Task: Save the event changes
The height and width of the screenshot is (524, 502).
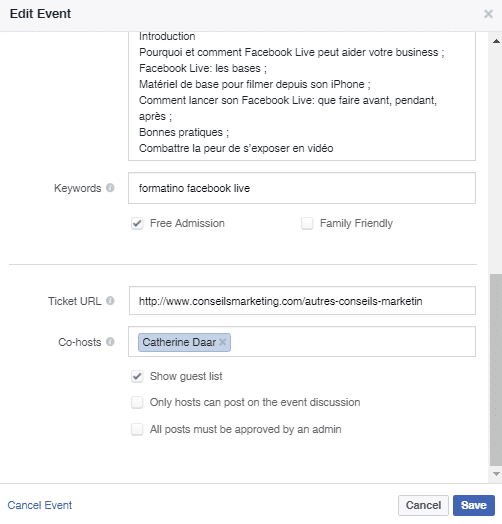Action: click(x=474, y=505)
